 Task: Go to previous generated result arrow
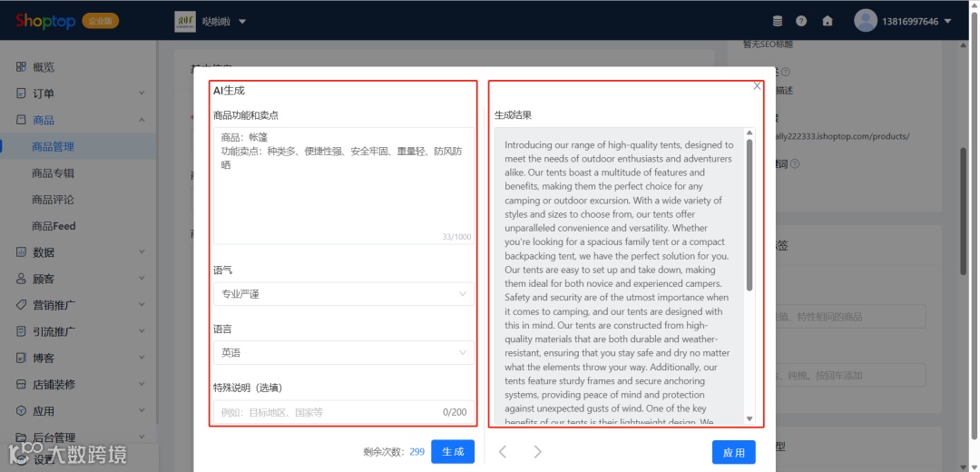[x=503, y=451]
